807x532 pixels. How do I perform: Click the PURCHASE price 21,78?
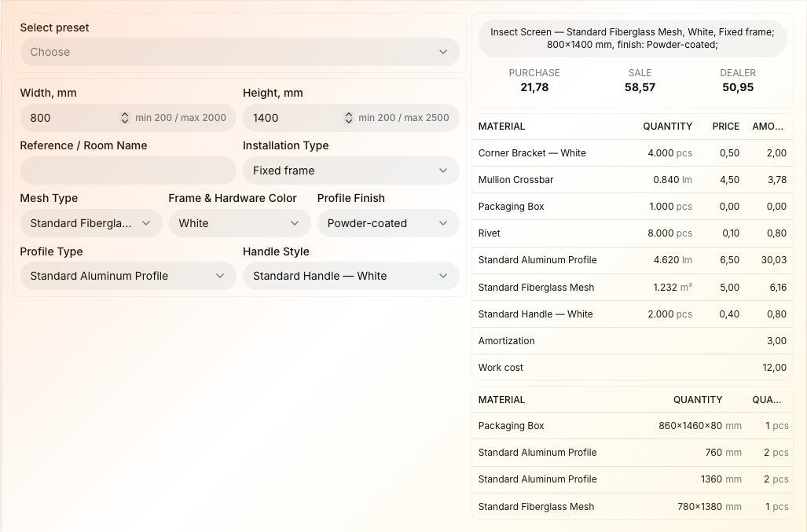coord(534,87)
